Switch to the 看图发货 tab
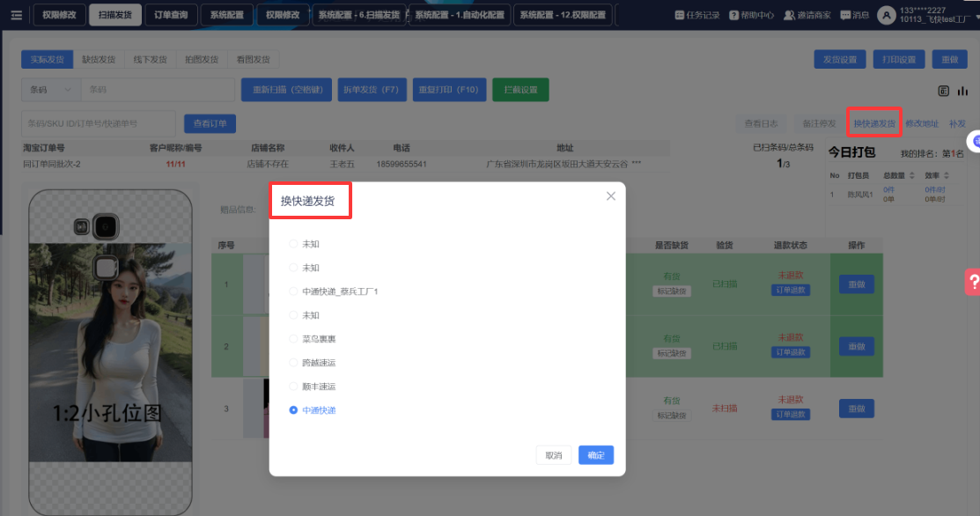The height and width of the screenshot is (516, 980). (253, 59)
